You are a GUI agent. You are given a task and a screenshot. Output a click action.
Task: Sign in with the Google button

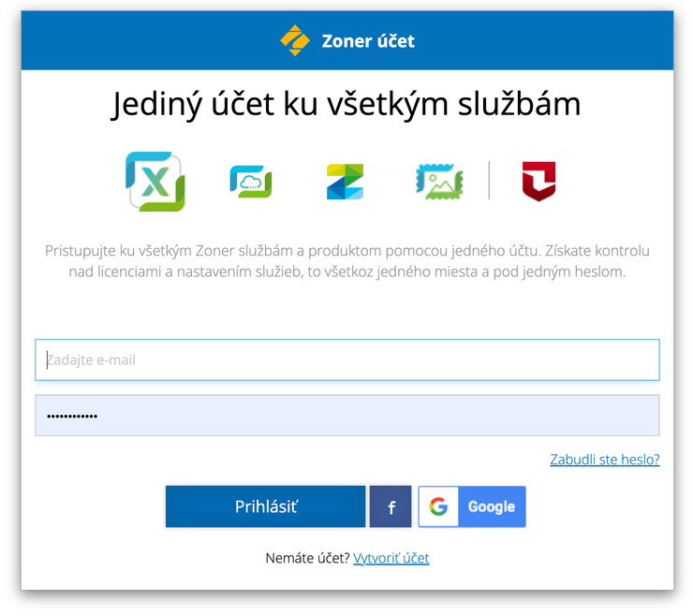472,506
